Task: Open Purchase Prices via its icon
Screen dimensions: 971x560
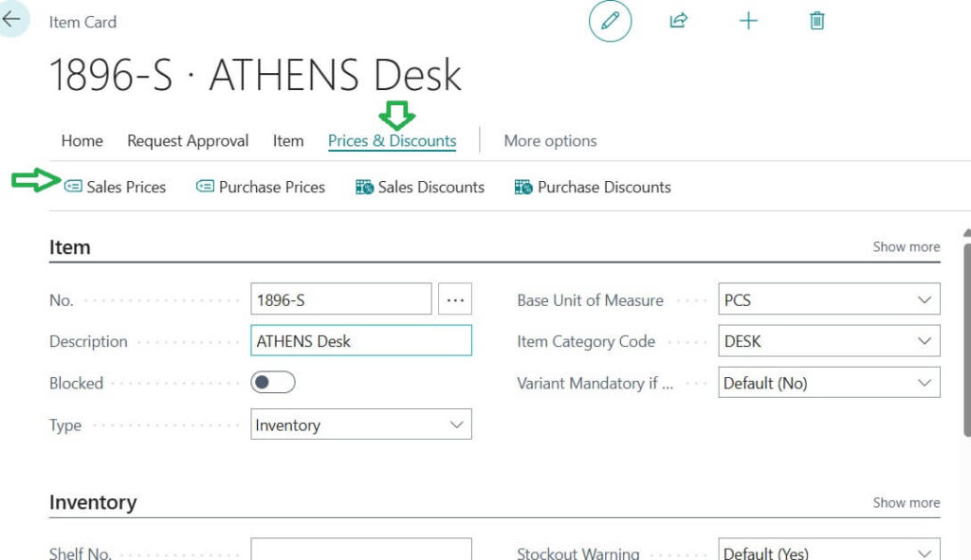Action: pyautogui.click(x=206, y=187)
